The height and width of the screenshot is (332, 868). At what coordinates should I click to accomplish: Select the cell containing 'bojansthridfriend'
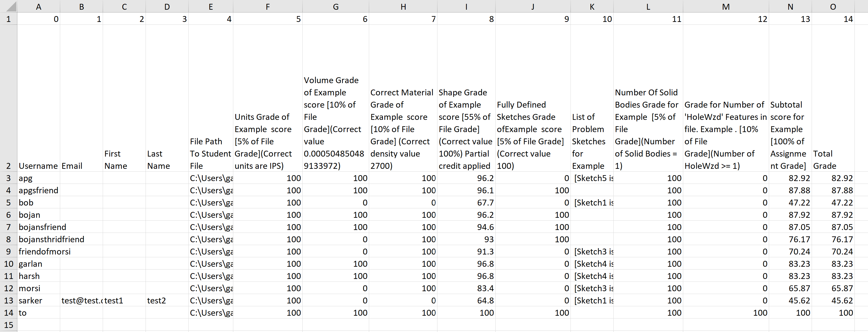pyautogui.click(x=51, y=239)
